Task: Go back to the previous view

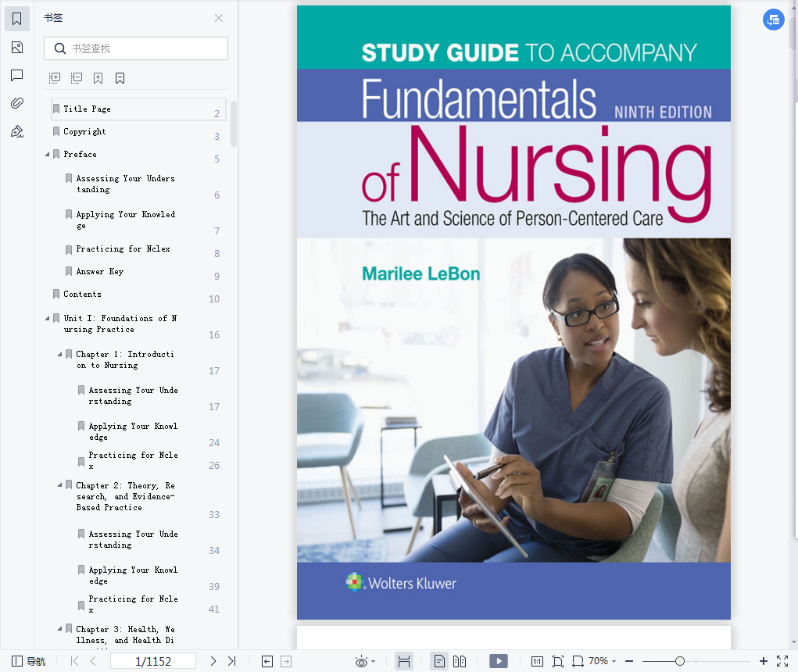Action: click(x=267, y=661)
